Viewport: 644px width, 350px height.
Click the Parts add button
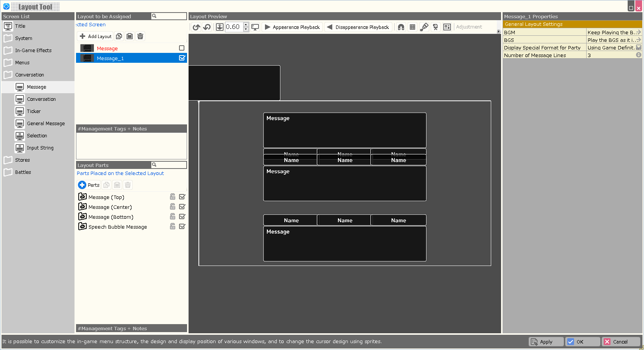tap(89, 185)
